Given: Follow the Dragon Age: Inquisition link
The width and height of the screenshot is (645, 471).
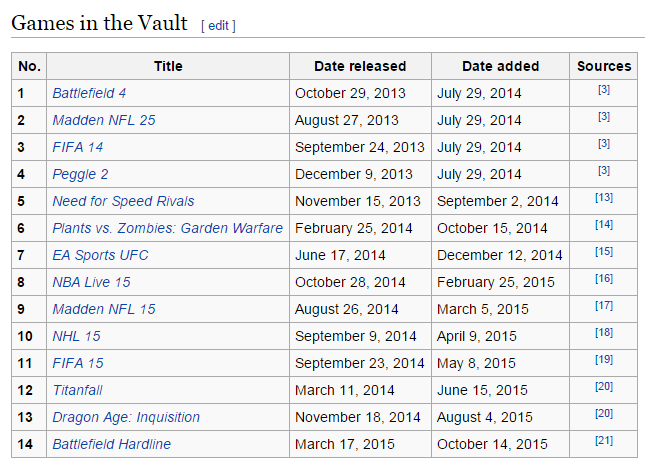Looking at the screenshot, I should coord(126,417).
